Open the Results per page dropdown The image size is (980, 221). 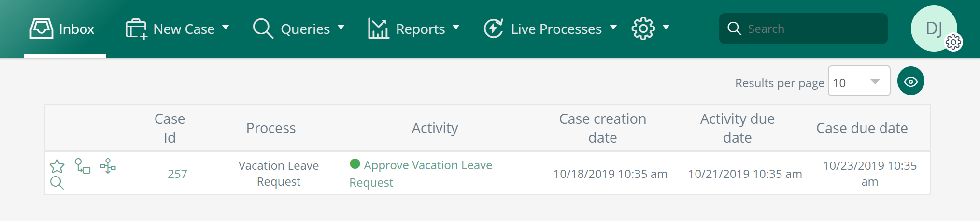(859, 81)
